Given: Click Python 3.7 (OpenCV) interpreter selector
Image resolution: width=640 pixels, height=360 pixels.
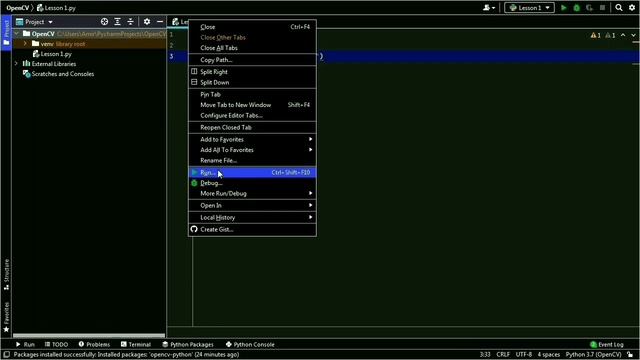Looking at the screenshot, I should click(593, 354).
